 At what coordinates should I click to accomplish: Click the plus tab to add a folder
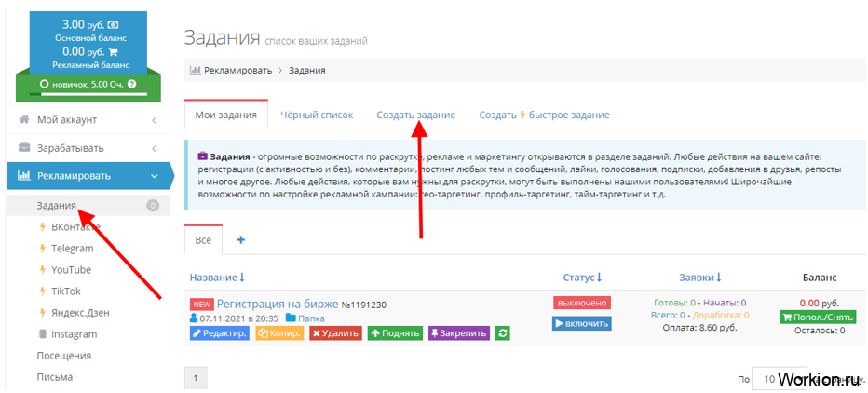point(240,239)
